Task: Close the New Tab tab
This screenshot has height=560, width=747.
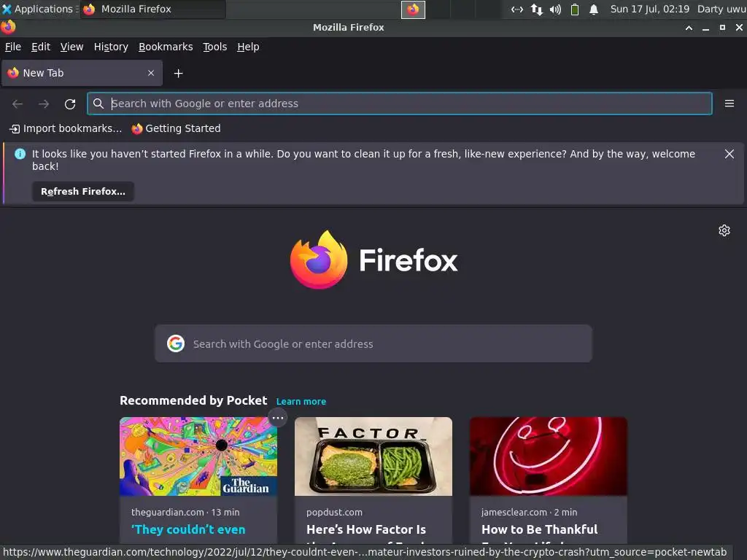Action: (x=151, y=73)
